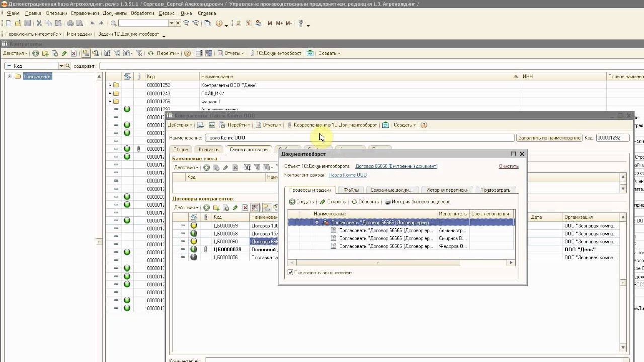The height and width of the screenshot is (362, 644).
Task: Click Заполнить по наименованию button
Action: [x=549, y=138]
